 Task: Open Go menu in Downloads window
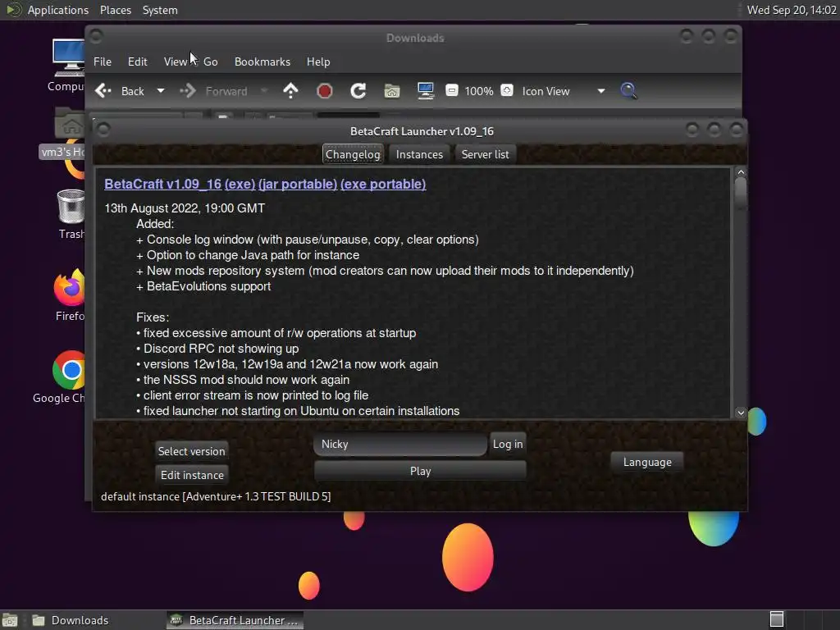point(211,62)
